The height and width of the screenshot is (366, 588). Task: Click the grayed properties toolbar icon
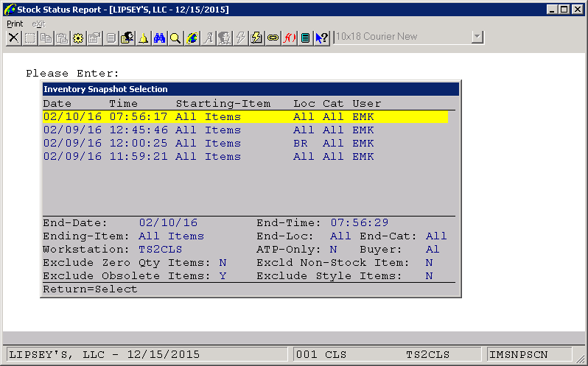[x=94, y=38]
